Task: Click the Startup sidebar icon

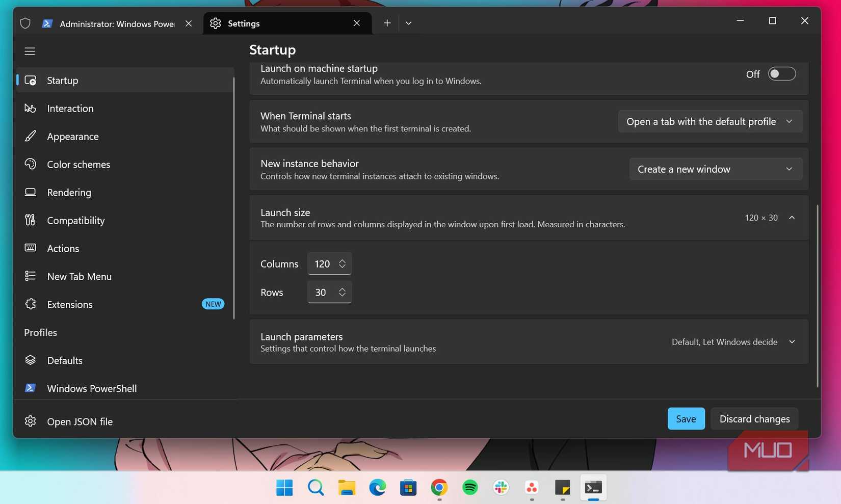Action: tap(31, 81)
